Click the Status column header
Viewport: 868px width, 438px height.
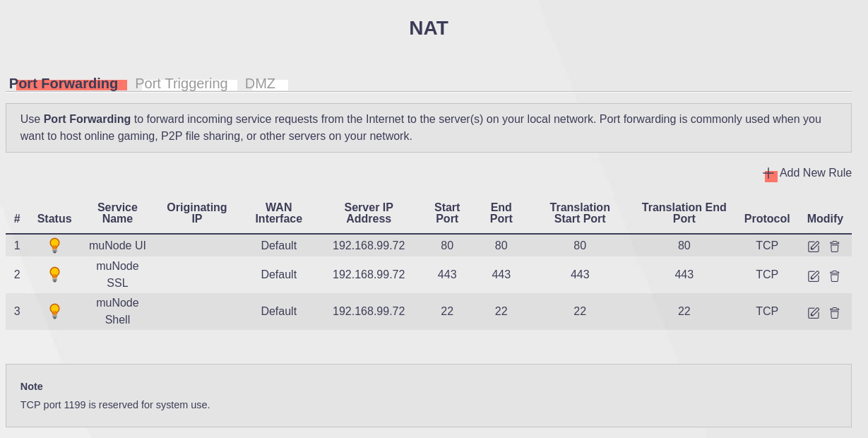(x=54, y=219)
